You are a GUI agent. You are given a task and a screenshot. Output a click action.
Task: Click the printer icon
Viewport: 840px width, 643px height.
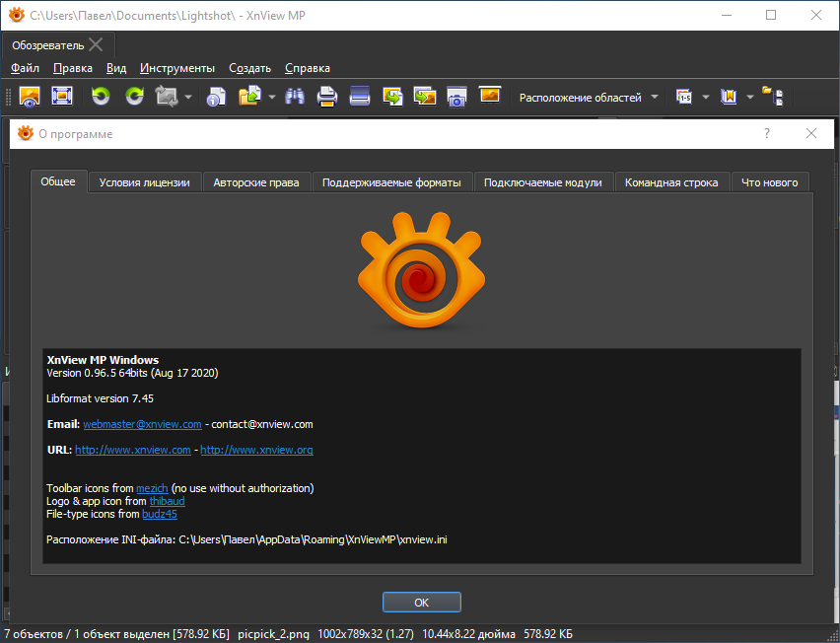point(326,97)
